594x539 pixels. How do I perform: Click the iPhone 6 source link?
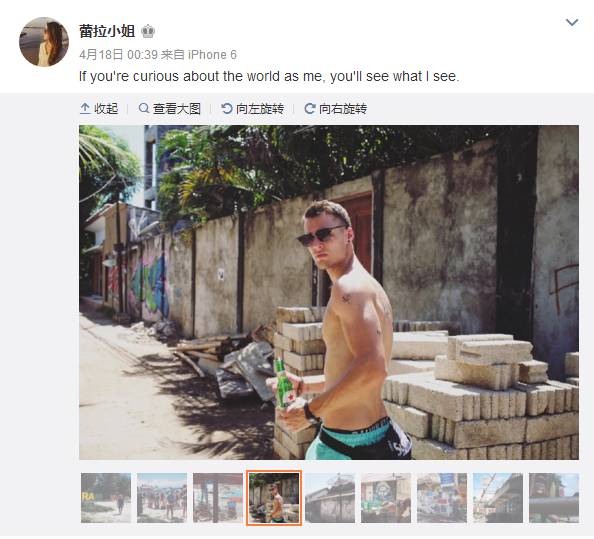pyautogui.click(x=212, y=55)
